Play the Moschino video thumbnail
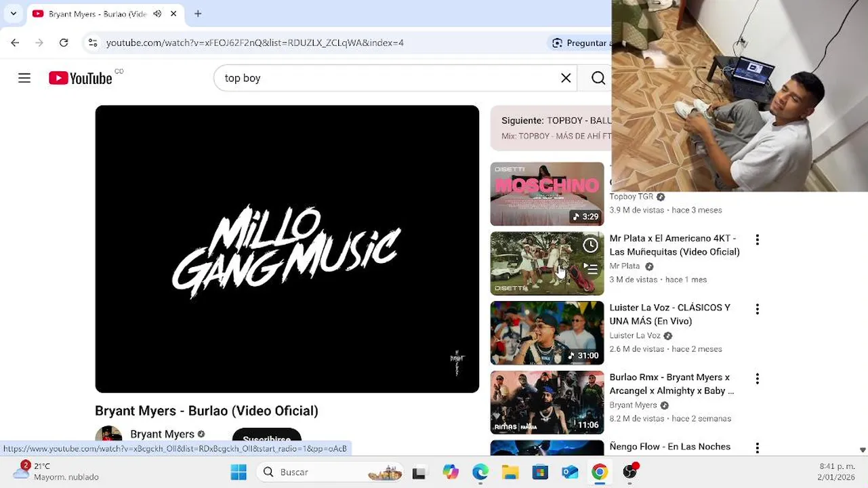 point(547,194)
